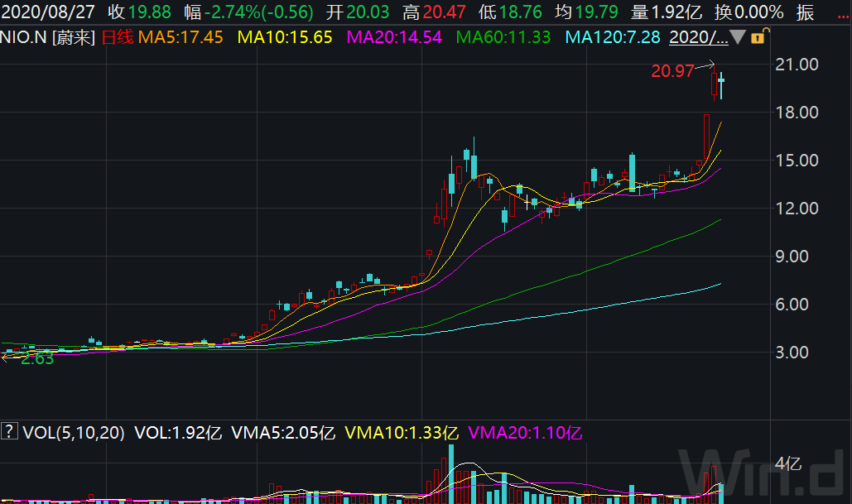Expand the gray triangle date dropdown arrow

click(x=738, y=37)
